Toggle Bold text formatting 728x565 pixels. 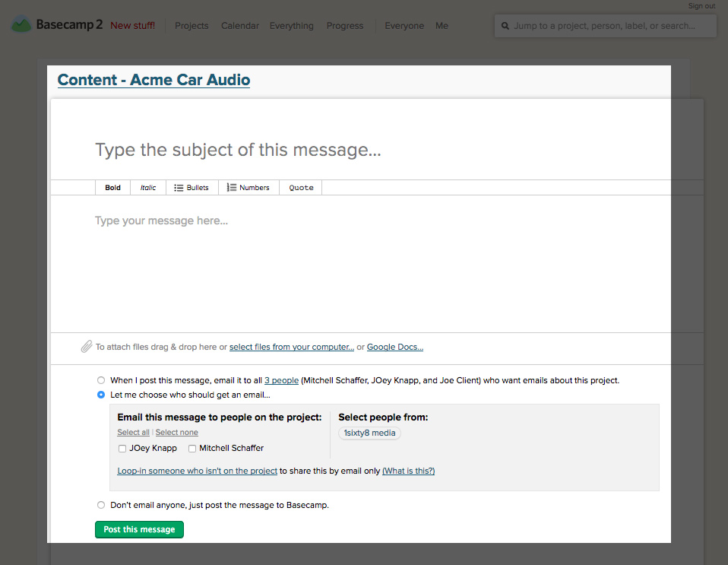[112, 188]
